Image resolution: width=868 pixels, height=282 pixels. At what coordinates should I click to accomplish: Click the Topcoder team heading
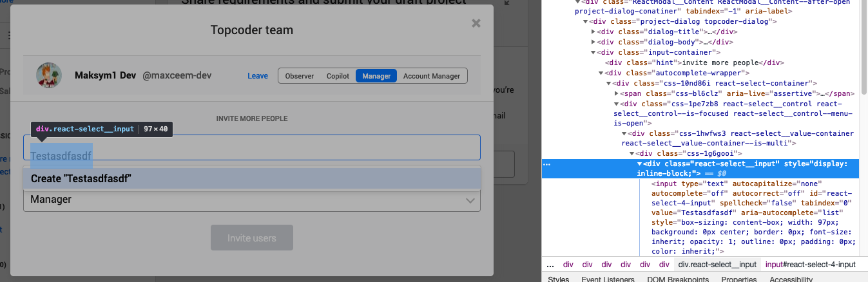point(252,30)
